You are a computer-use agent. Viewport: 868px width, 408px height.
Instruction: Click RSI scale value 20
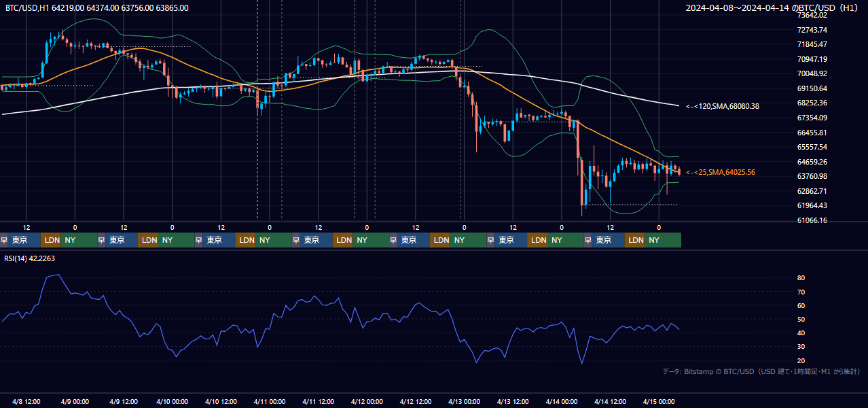(x=801, y=360)
